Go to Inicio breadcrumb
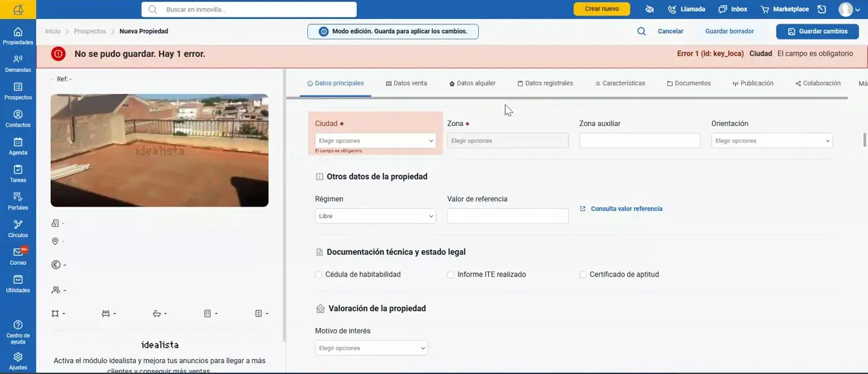 53,31
